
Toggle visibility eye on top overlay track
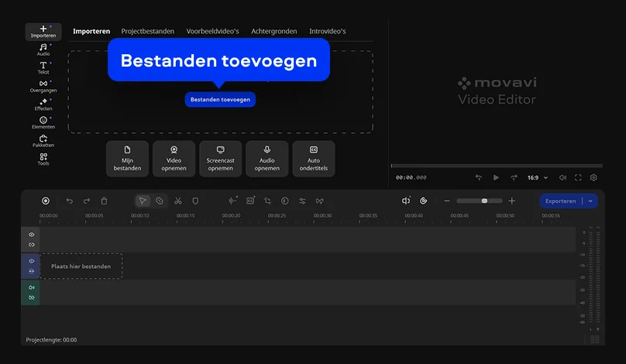click(x=32, y=235)
